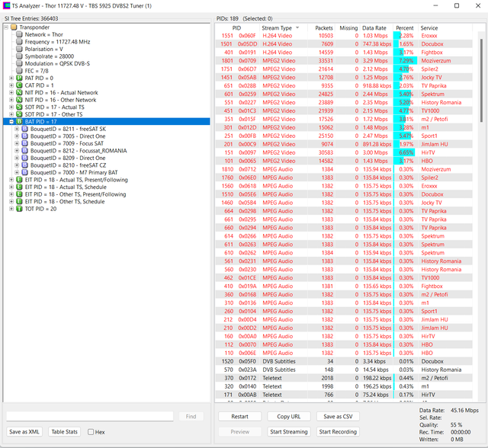Click E icon of EIT Other TS Present/Following

point(19,194)
